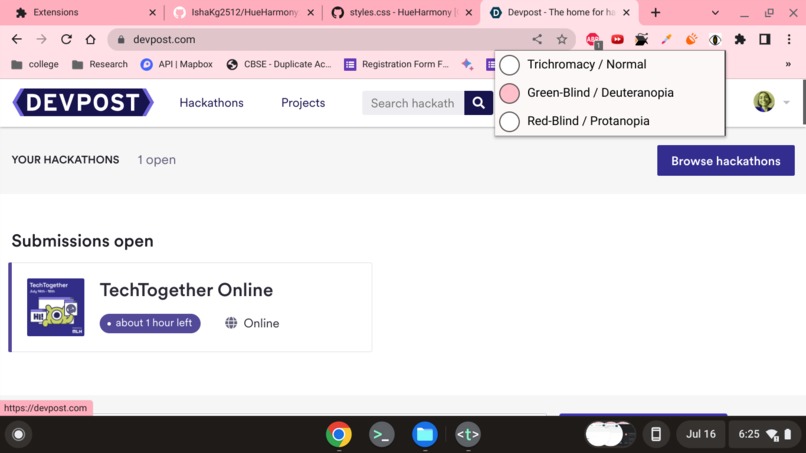
Task: Launch the Terminal app from shelf
Action: [381, 434]
